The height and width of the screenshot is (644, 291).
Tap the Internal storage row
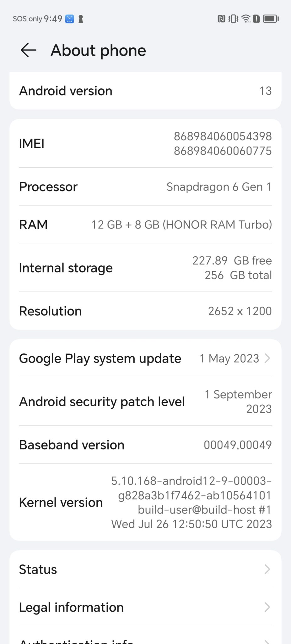(x=145, y=268)
